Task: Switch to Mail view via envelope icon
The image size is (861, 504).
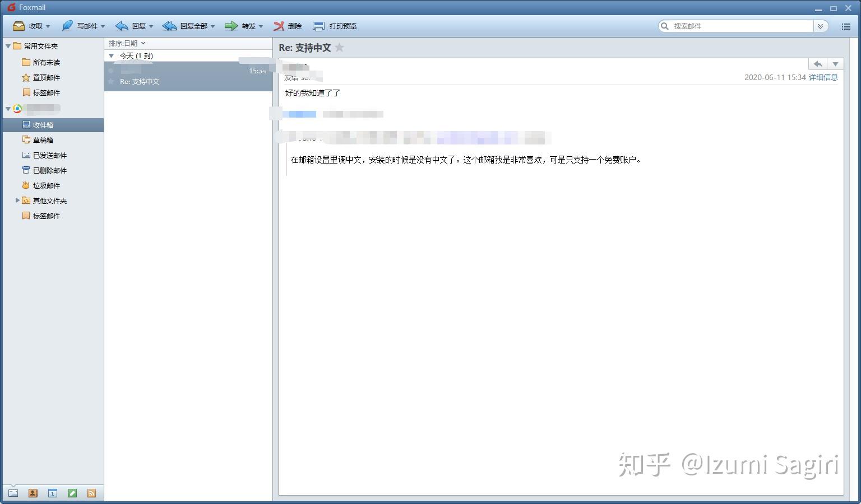Action: (x=12, y=492)
